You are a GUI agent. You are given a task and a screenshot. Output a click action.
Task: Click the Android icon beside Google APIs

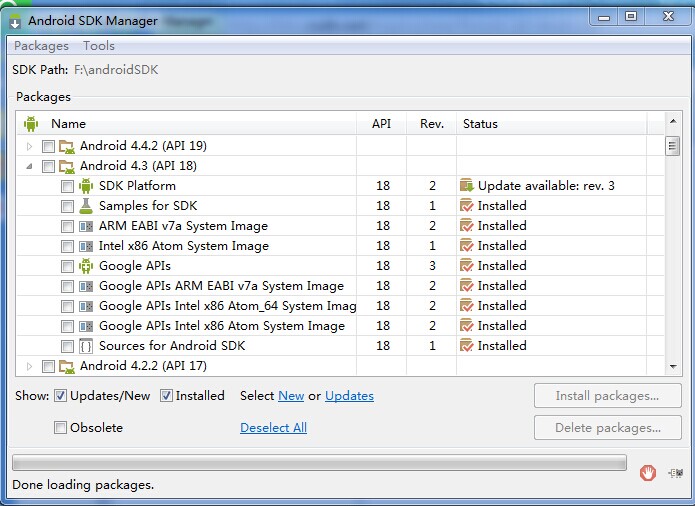[x=86, y=266]
